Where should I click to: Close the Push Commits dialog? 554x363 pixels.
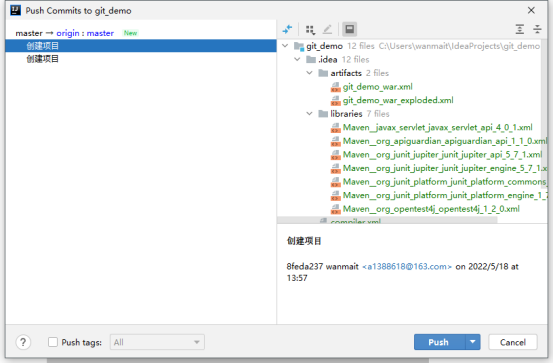point(531,11)
